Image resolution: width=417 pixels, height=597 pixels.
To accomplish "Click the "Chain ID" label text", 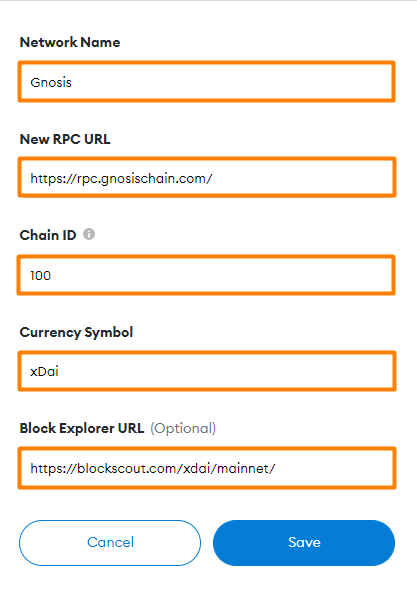I will pos(48,235).
